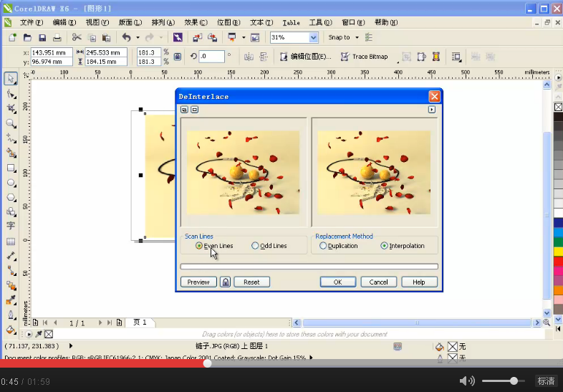Select the Odd Lines radio button

coord(255,246)
